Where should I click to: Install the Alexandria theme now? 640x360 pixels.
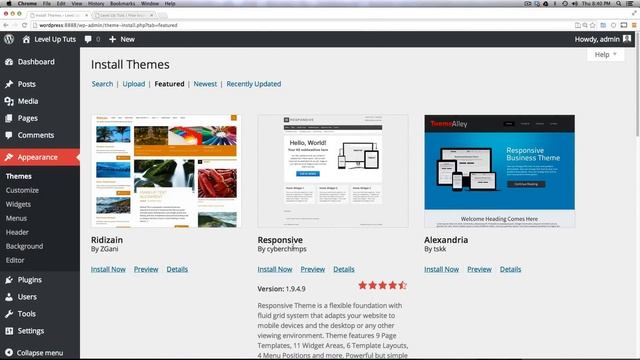441,269
